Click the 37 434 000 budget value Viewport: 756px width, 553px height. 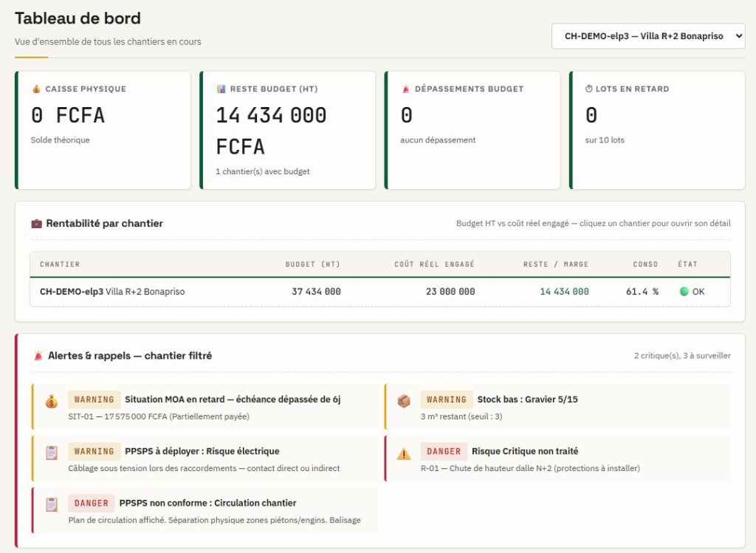tap(316, 291)
